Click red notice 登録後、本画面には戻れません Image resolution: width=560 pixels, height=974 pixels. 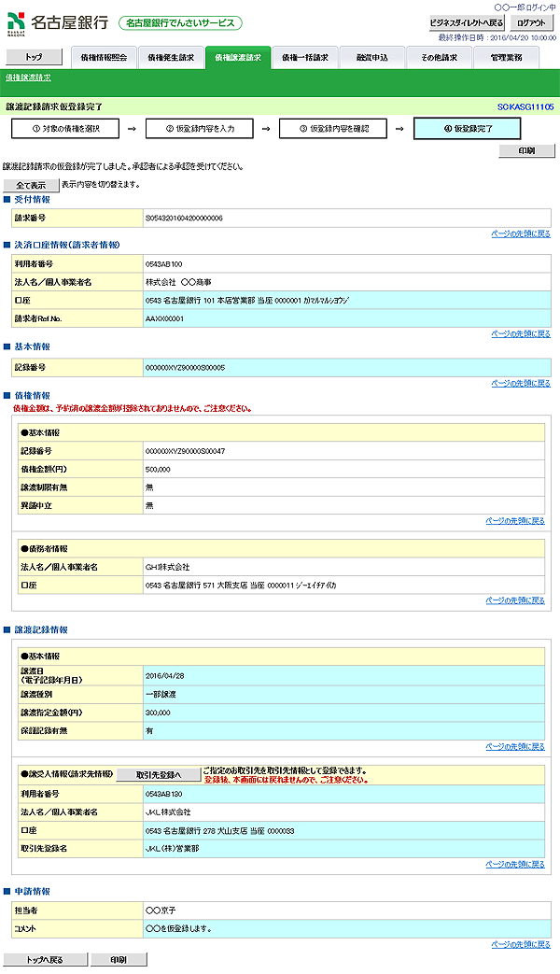[x=287, y=780]
